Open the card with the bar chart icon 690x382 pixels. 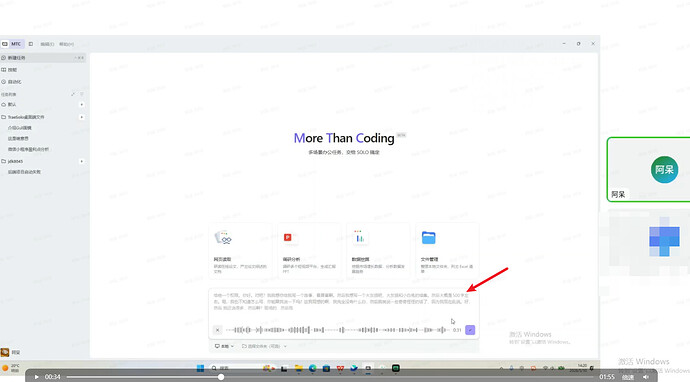click(378, 251)
